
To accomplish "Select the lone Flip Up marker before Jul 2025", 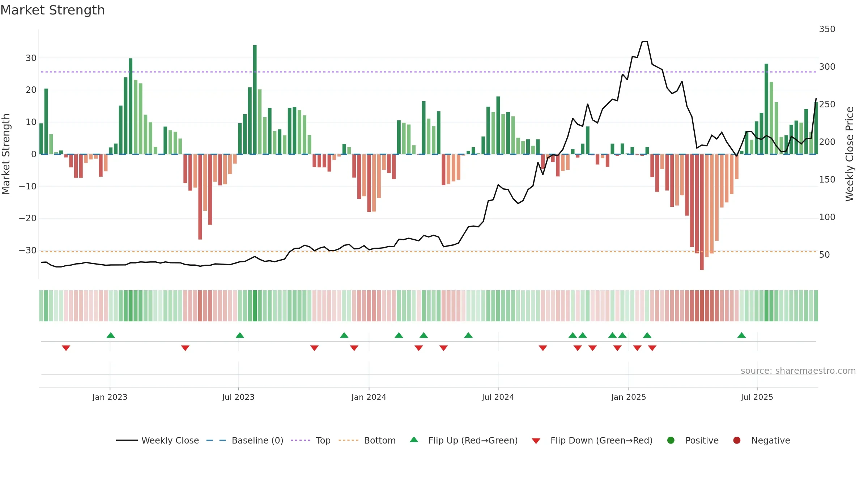I will tap(741, 335).
